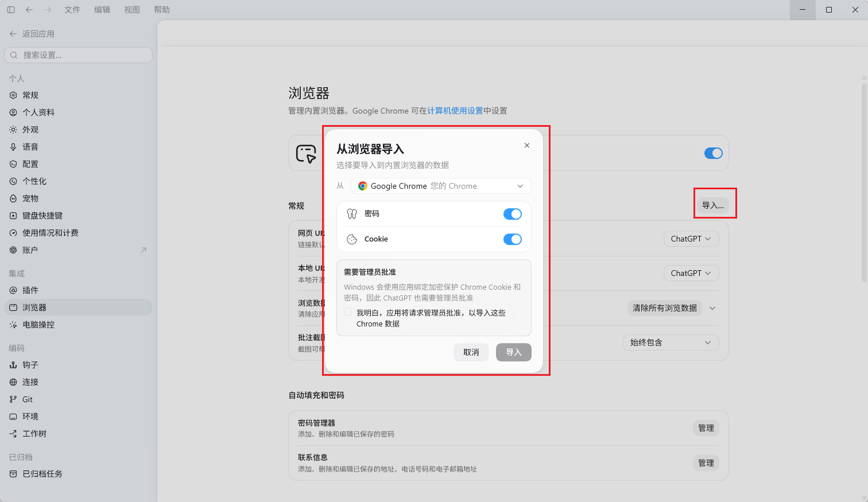Screen dimensions: 868x502
Task: Disable the 密码 import toggle
Action: 513,214
